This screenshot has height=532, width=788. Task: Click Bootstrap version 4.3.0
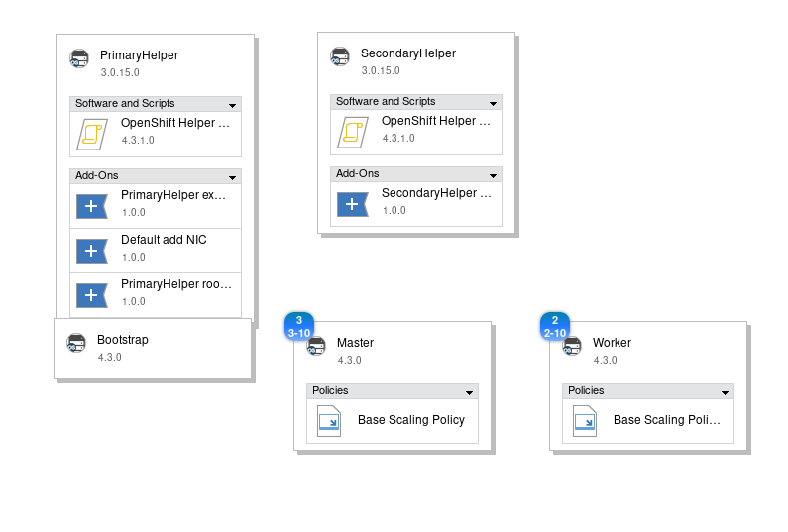pos(110,357)
